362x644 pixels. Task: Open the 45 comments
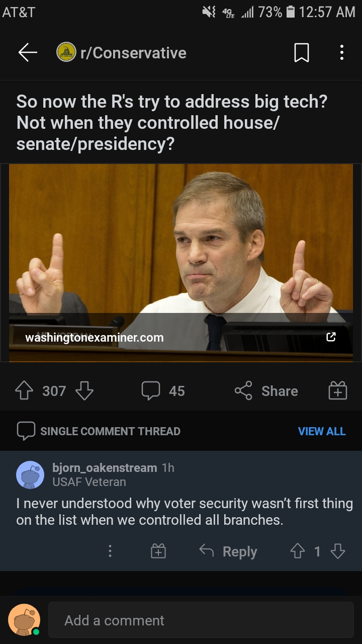163,391
